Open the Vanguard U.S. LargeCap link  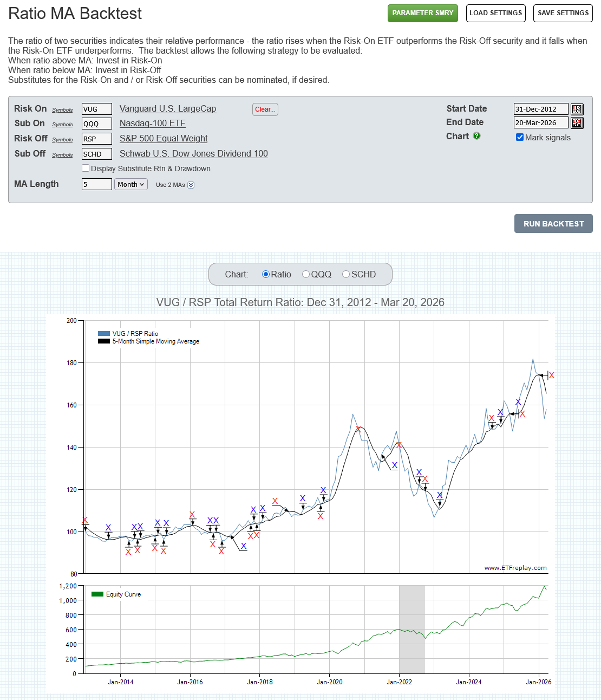click(167, 109)
